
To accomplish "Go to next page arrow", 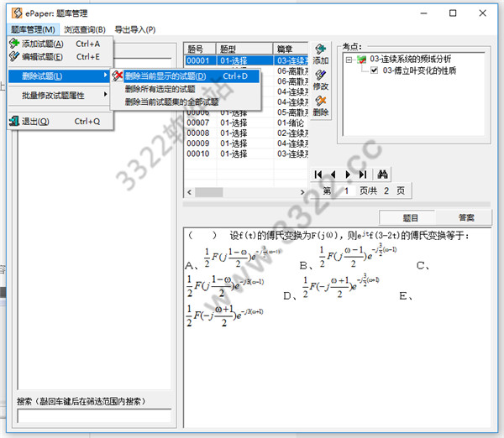I will tap(348, 175).
